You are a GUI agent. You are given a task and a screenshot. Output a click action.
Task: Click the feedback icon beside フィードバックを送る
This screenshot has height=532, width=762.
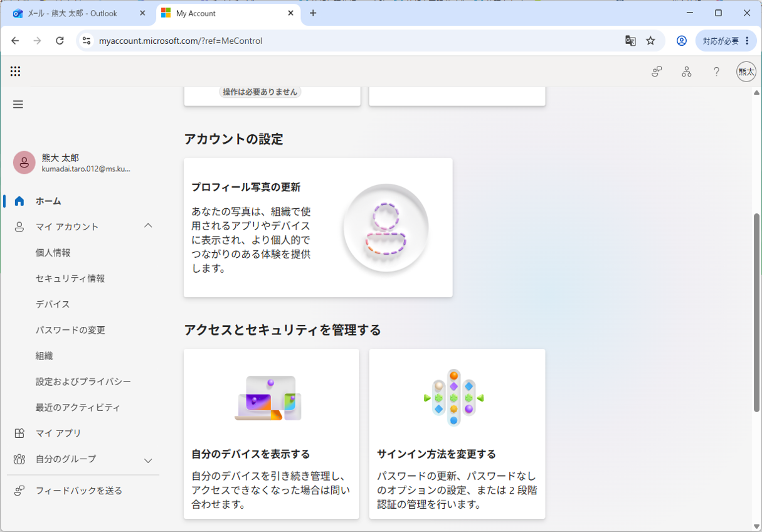[19, 491]
